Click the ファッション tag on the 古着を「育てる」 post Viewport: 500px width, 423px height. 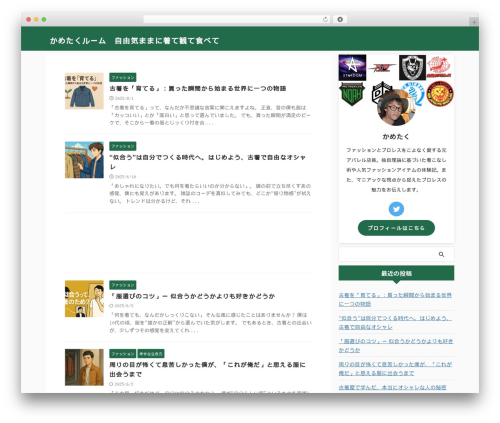(123, 77)
